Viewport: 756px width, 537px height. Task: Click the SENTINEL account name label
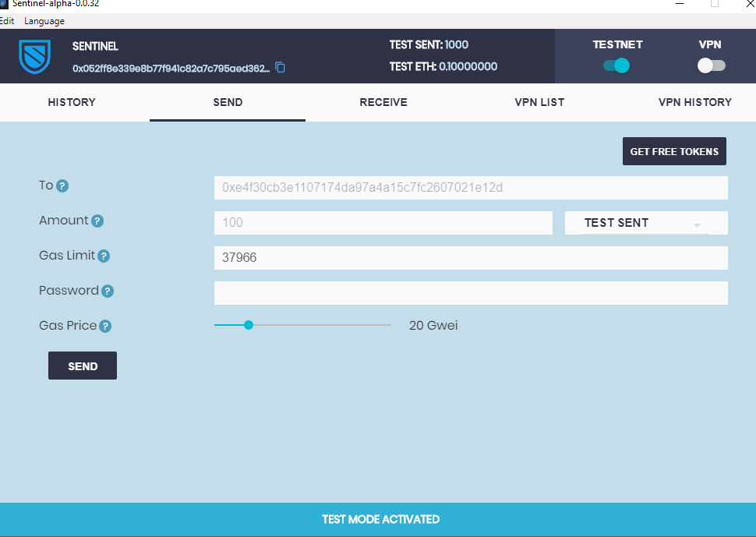95,46
